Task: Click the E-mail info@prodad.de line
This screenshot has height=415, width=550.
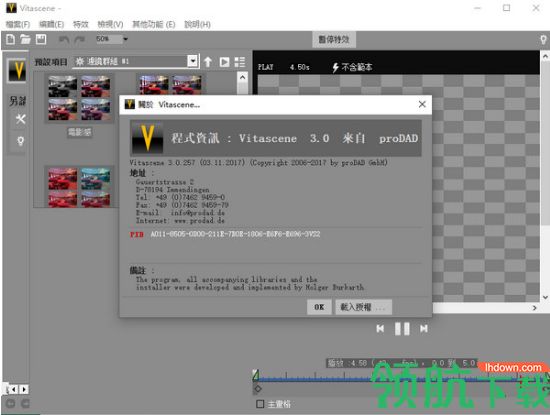Action: coord(180,213)
